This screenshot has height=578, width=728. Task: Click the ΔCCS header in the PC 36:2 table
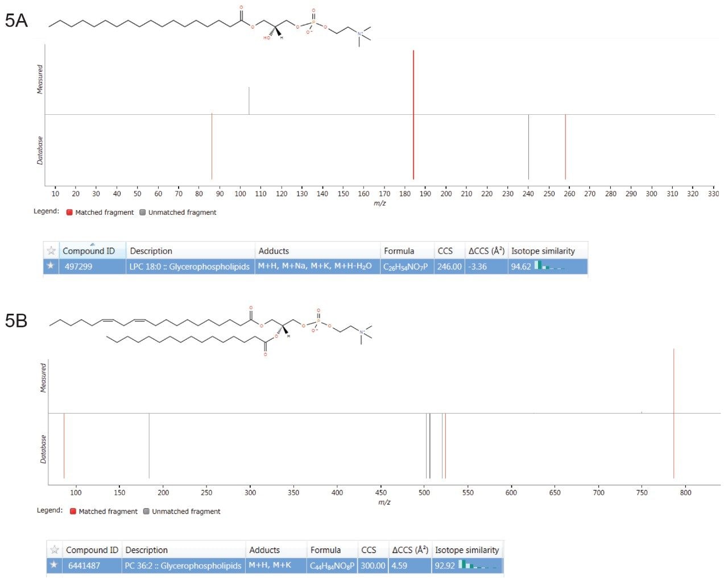pyautogui.click(x=409, y=550)
